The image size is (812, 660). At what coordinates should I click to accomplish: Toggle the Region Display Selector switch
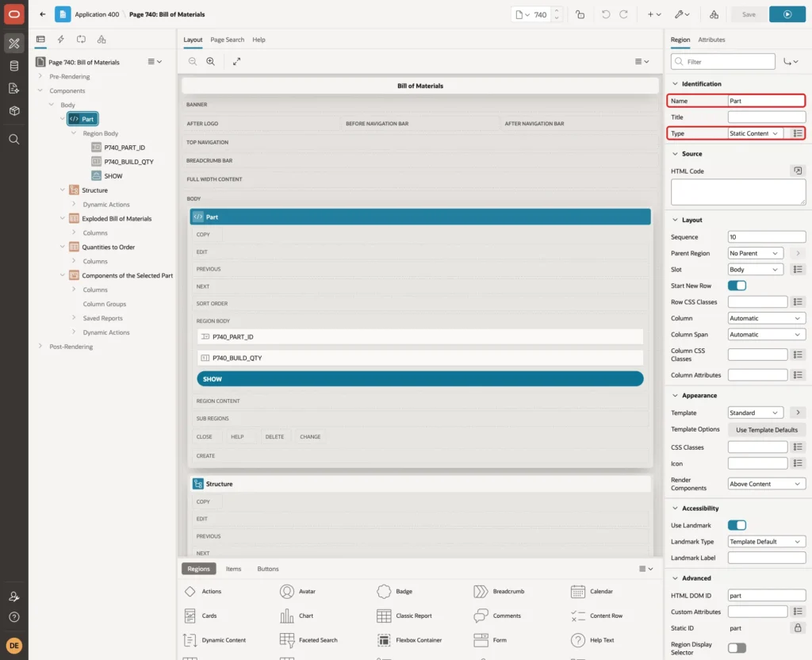pos(737,648)
